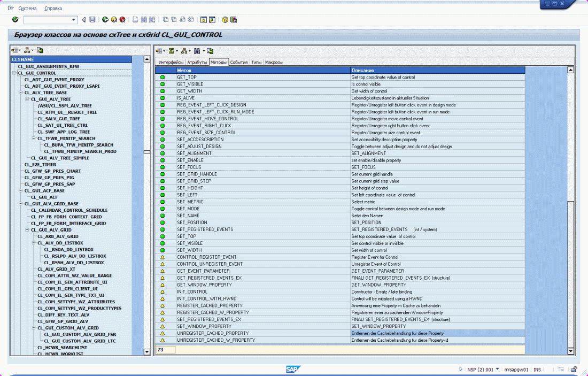Image resolution: width=588 pixels, height=376 pixels.
Task: Switch to the Макросы tab
Action: click(274, 62)
